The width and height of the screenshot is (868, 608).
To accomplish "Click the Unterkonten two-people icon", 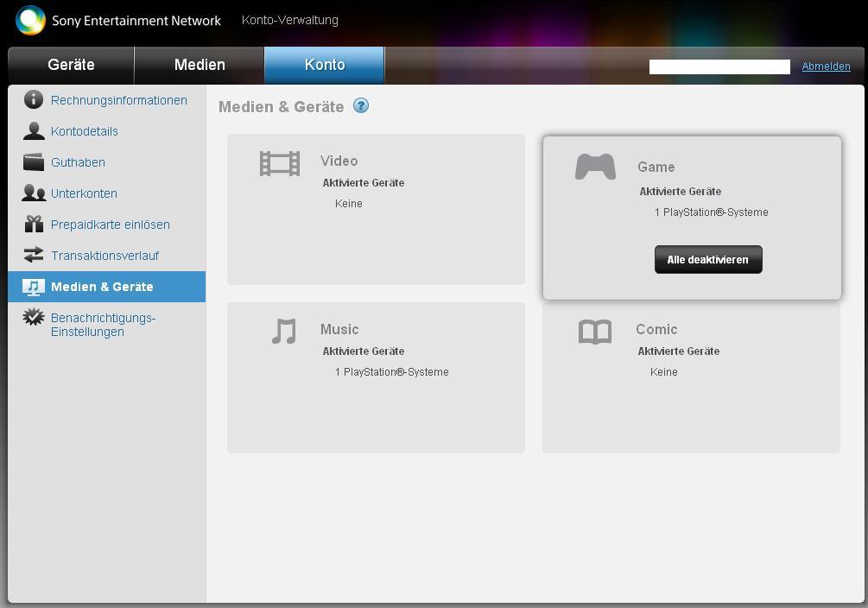I will [x=34, y=193].
